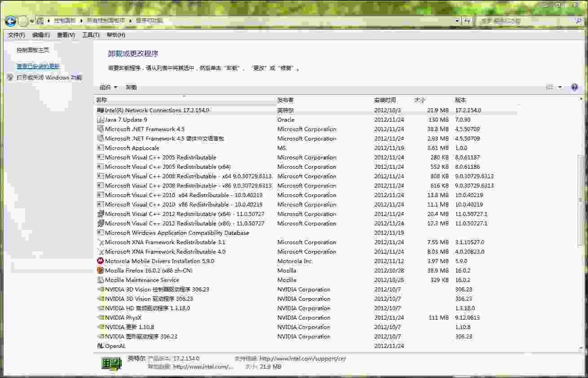Viewport: 588px width, 378px height.
Task: Sort by the 名称 column header
Action: [184, 100]
